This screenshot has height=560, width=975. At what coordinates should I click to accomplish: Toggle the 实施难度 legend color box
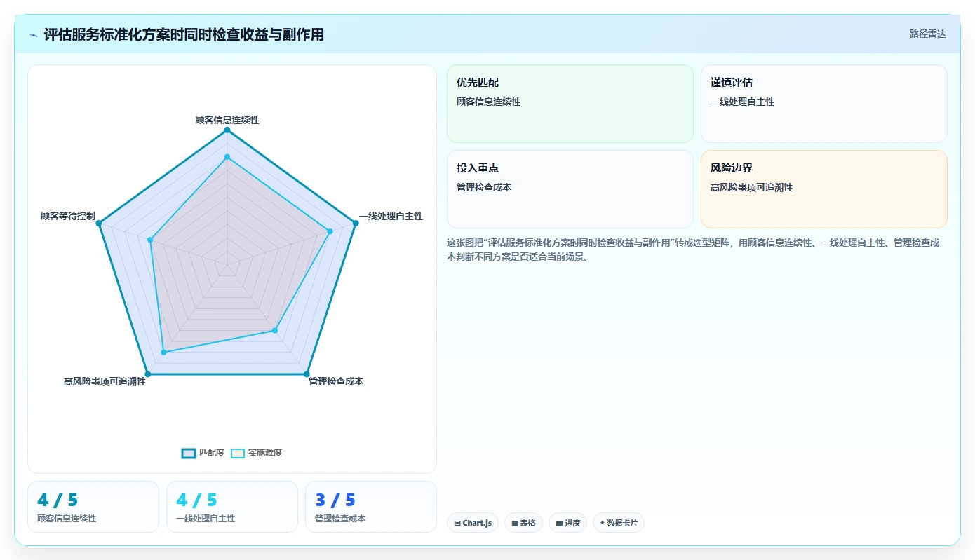coord(238,453)
